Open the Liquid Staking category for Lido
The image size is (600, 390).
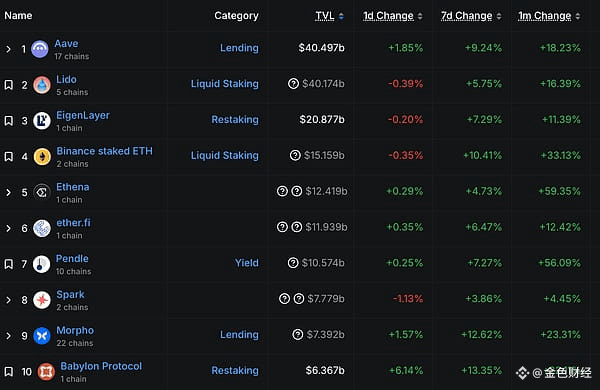[225, 83]
